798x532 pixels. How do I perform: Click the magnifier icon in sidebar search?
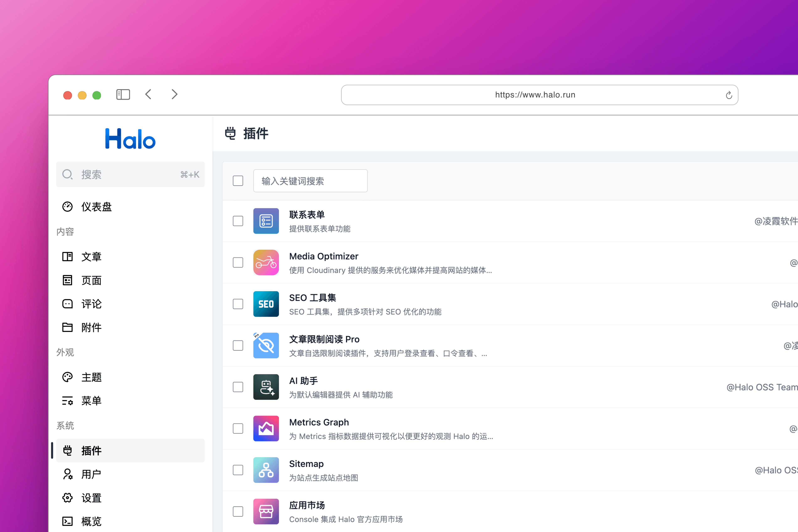[x=68, y=174]
